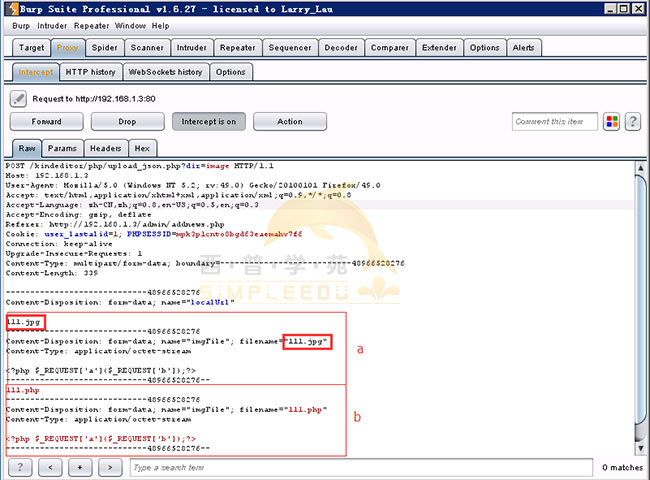Click the plus search options button
The width and height of the screenshot is (650, 480).
coord(80,468)
